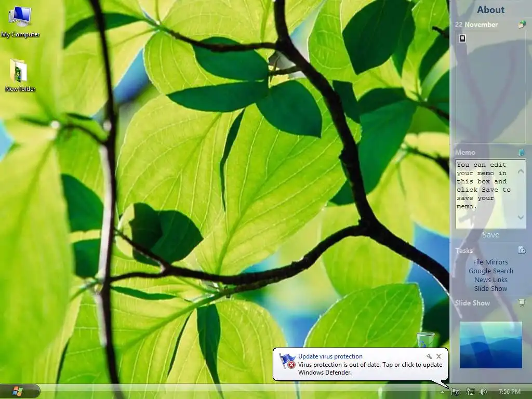Click the calendar icon beside 22 November
Screen dimensions: 532x399
[x=522, y=24]
